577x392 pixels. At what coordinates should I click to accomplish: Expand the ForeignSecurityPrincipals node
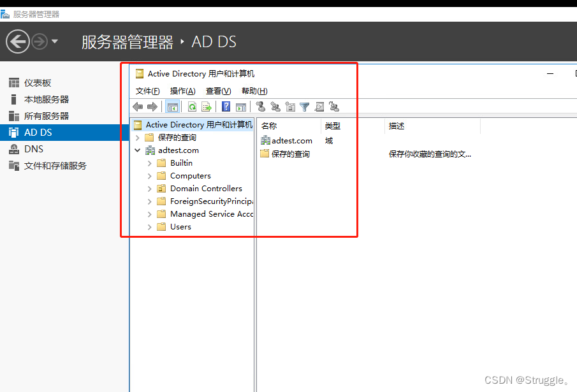(x=150, y=201)
